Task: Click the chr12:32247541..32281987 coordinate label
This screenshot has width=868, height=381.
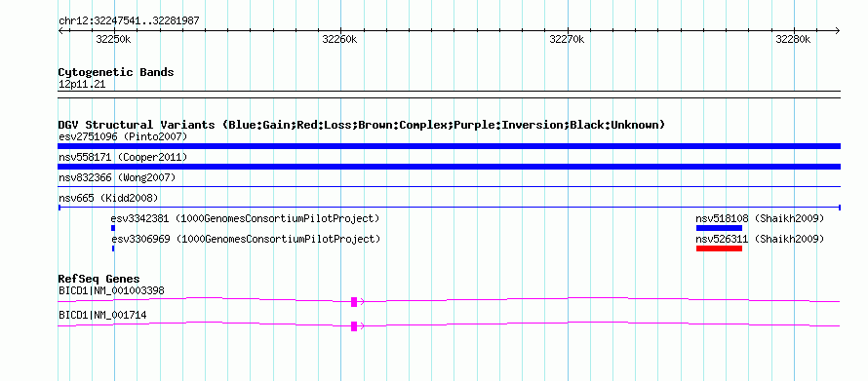Action: click(x=129, y=21)
